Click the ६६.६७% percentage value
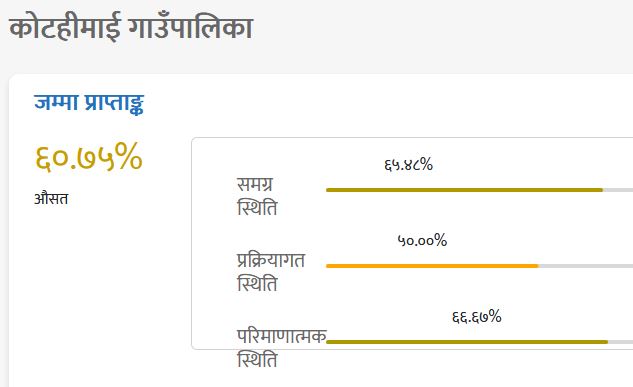This screenshot has height=387, width=633. tap(477, 316)
